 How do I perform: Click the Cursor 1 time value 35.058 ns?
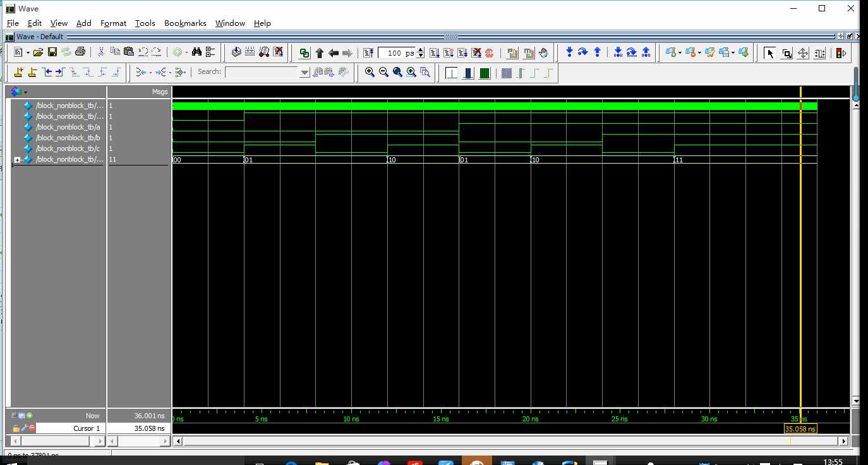point(150,428)
